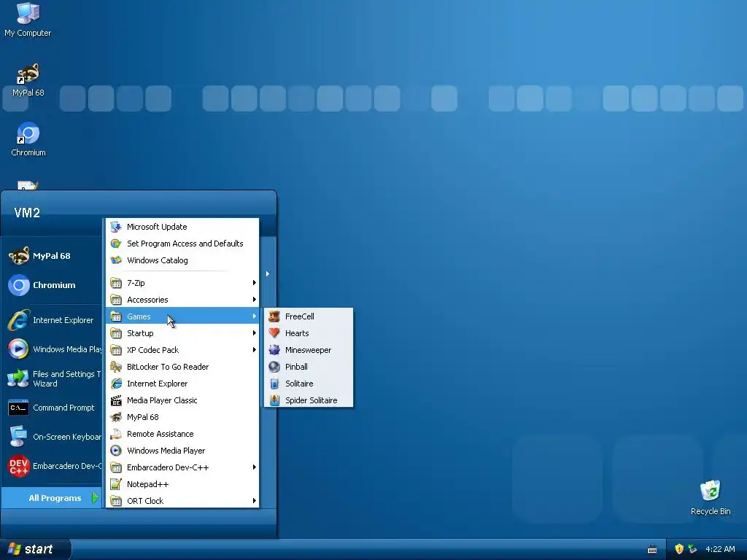Click the Minesweeper text label
This screenshot has width=747, height=560.
309,350
